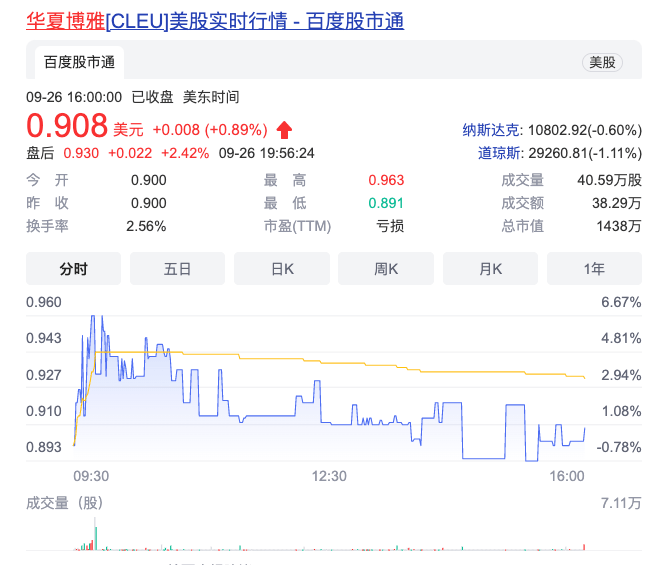This screenshot has height=565, width=656.
Task: Click the 今开 value 0.900
Action: [x=149, y=180]
